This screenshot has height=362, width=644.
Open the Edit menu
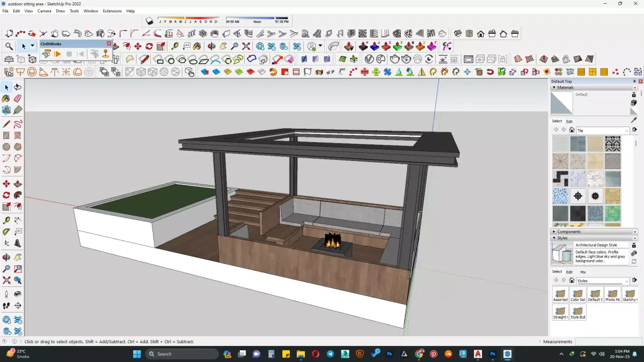click(x=17, y=11)
